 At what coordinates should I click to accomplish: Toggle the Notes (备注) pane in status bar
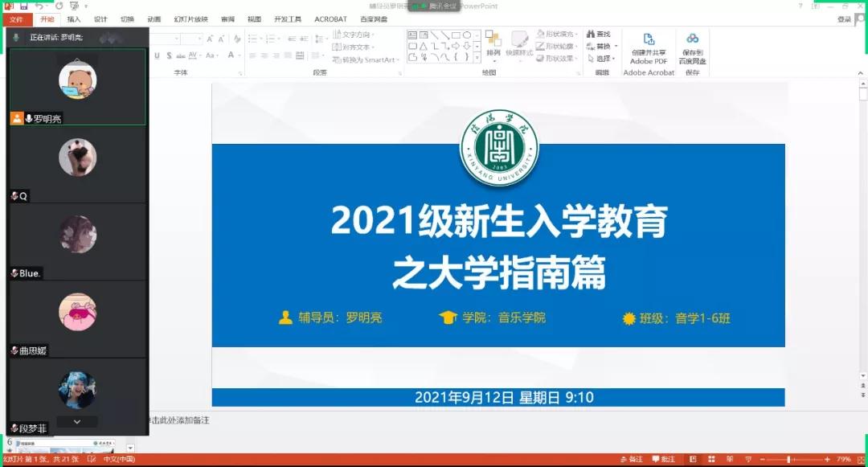pos(631,459)
